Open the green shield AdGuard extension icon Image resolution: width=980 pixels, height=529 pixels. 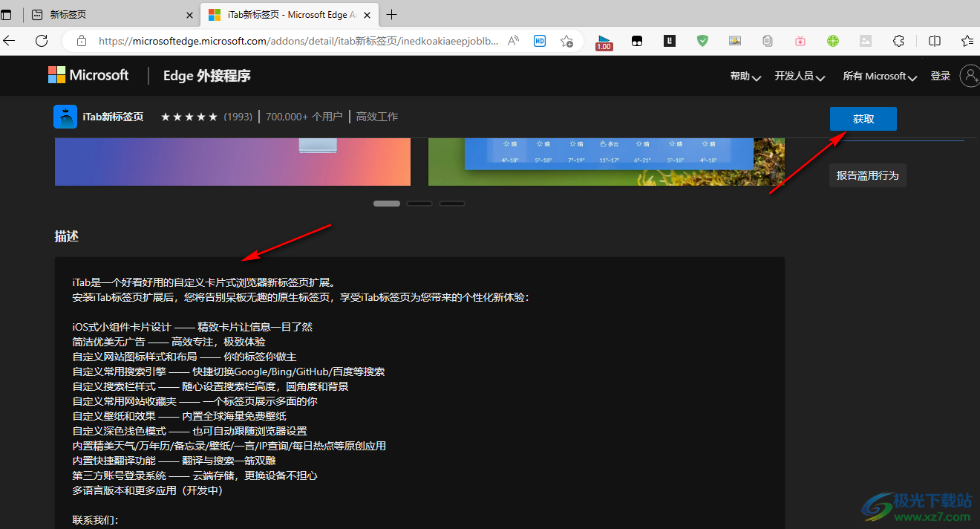[x=702, y=42]
